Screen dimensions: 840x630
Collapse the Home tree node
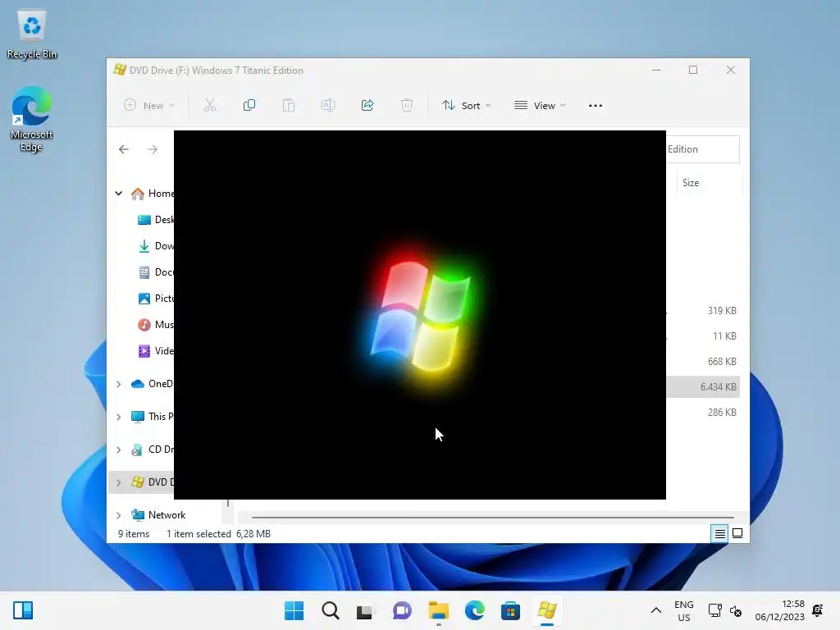119,194
